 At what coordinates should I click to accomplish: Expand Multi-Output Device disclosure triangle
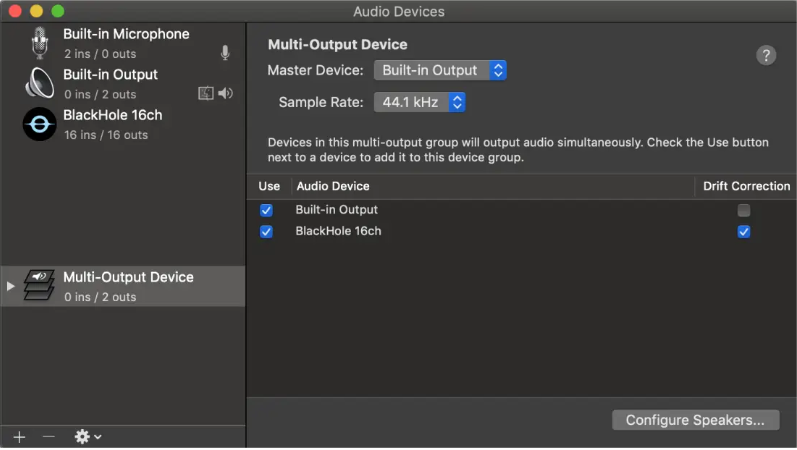click(12, 286)
